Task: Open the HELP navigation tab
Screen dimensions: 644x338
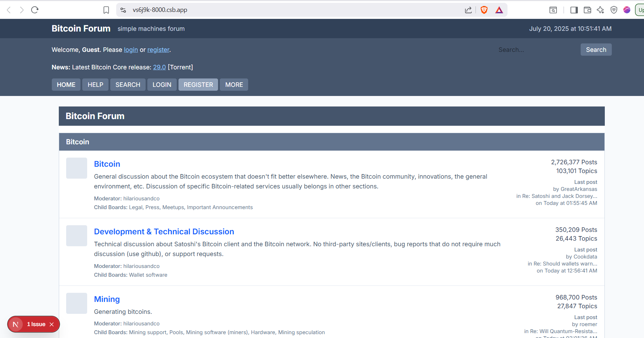Action: click(95, 85)
